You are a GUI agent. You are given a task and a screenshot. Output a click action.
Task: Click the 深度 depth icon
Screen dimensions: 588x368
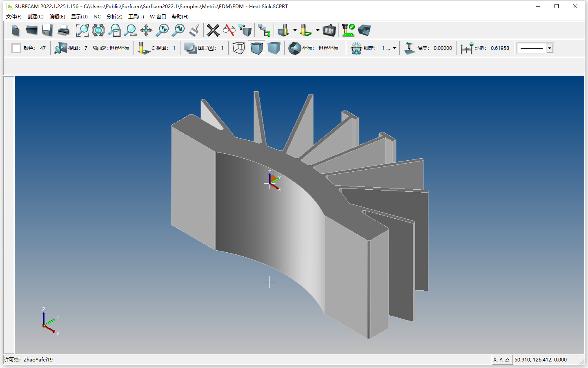[410, 48]
